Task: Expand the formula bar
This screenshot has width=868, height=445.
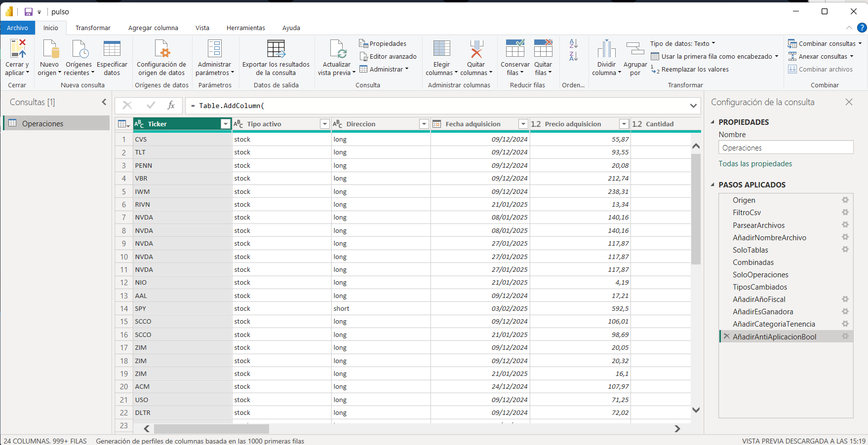Action: (693, 106)
